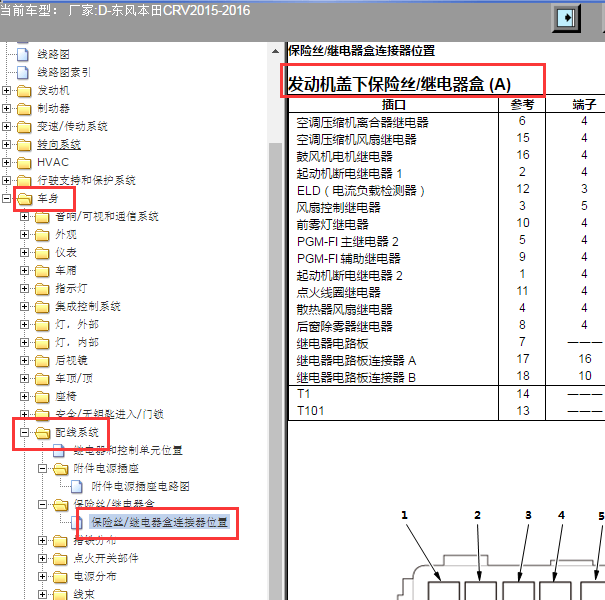Click the ELD（电流负载检测器） row

(x=446, y=190)
